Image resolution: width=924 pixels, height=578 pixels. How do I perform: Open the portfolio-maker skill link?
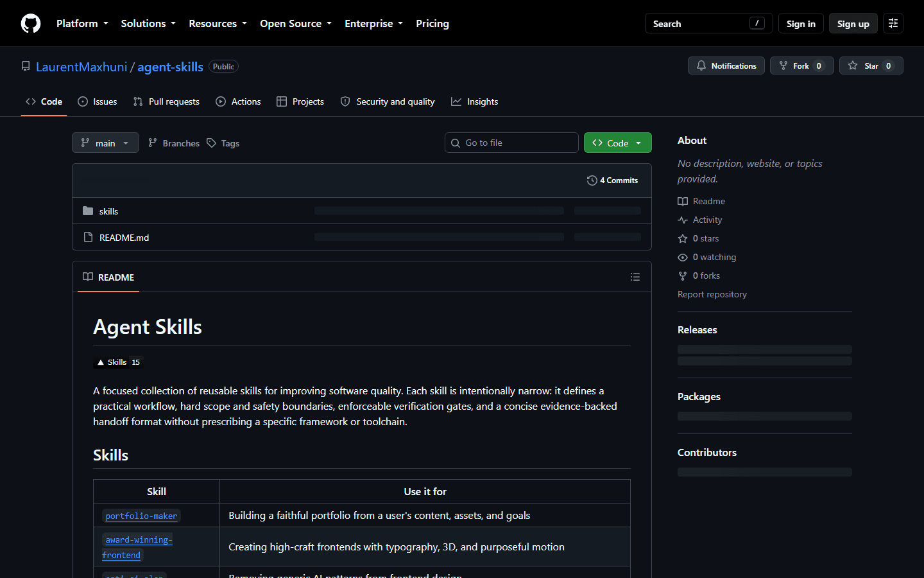click(x=141, y=516)
